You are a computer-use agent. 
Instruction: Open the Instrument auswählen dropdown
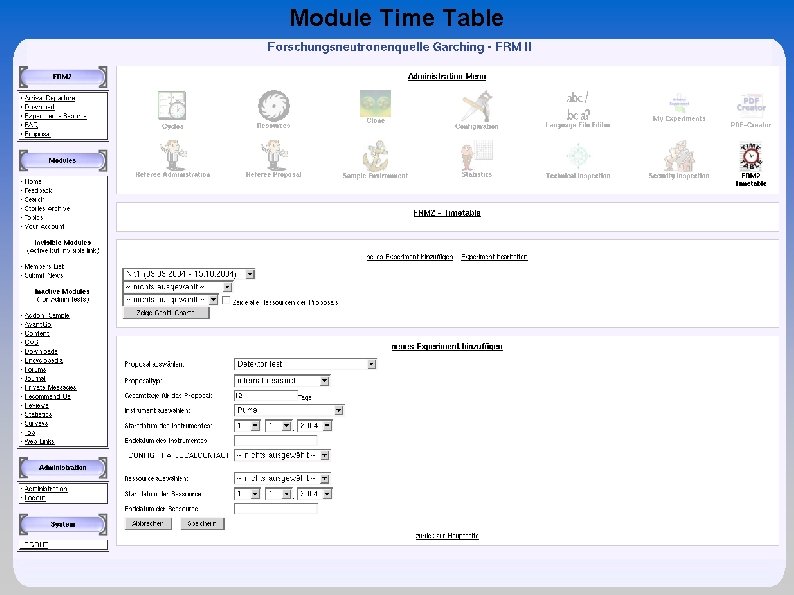point(289,410)
